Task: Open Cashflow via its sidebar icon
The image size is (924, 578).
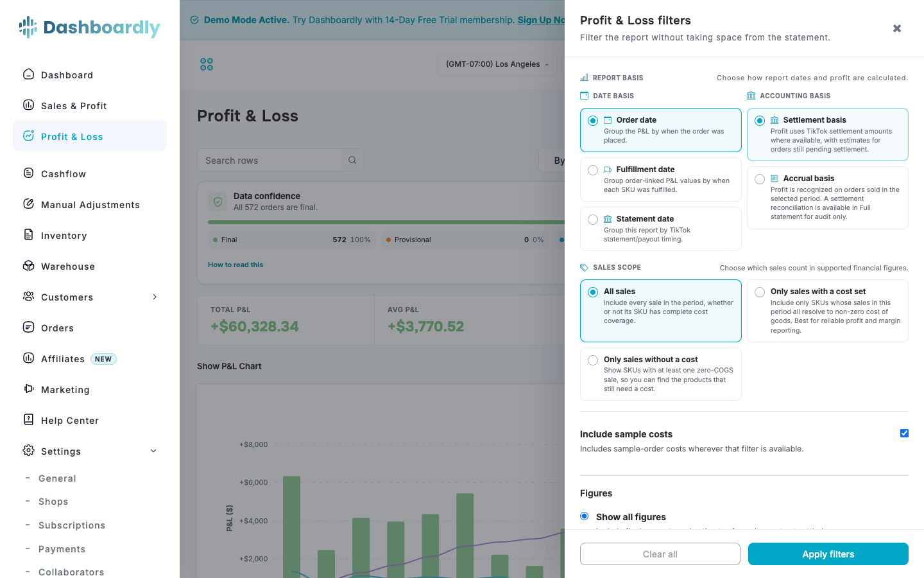Action: [28, 173]
